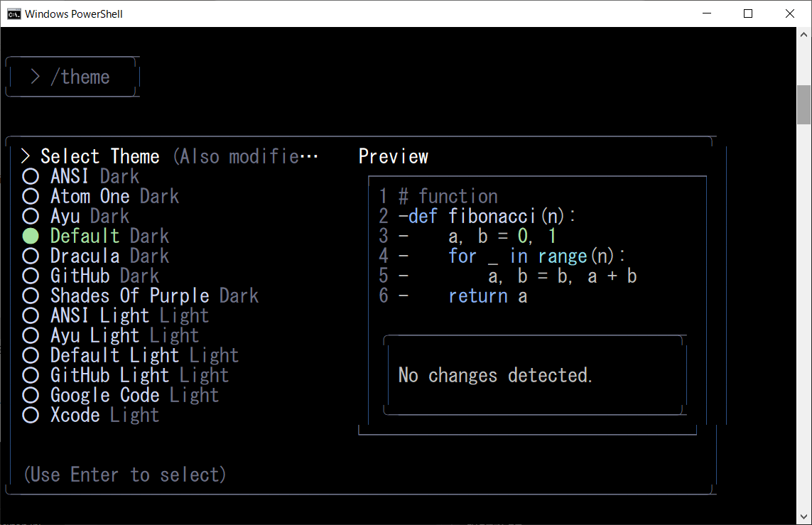
Task: Click the 'a, b = b, a + b' line
Action: [x=563, y=276]
